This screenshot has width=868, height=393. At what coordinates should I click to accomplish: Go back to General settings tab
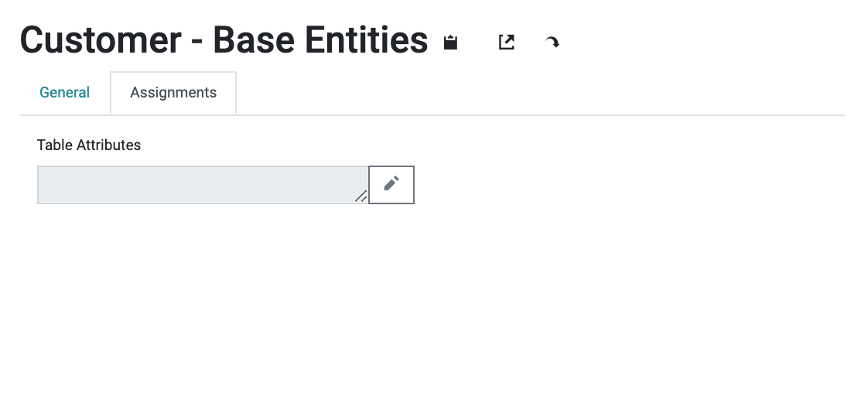(65, 92)
